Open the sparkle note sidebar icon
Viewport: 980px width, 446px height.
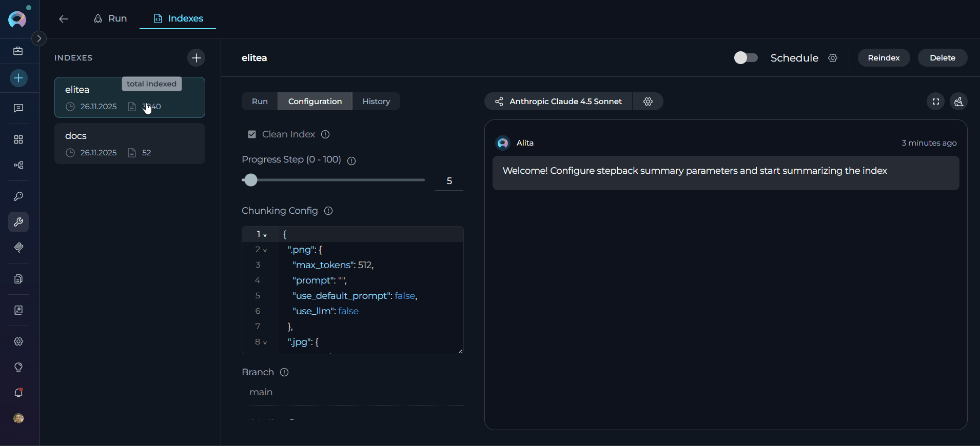click(x=18, y=310)
